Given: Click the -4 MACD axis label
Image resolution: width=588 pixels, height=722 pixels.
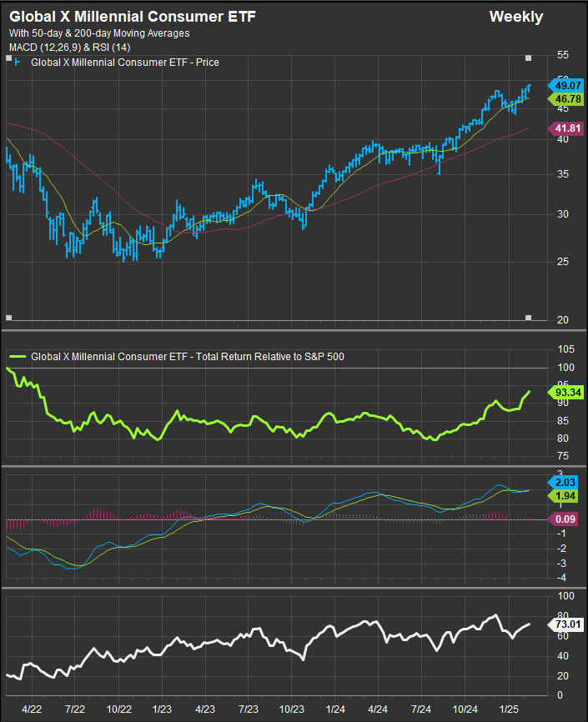Looking at the screenshot, I should [563, 578].
